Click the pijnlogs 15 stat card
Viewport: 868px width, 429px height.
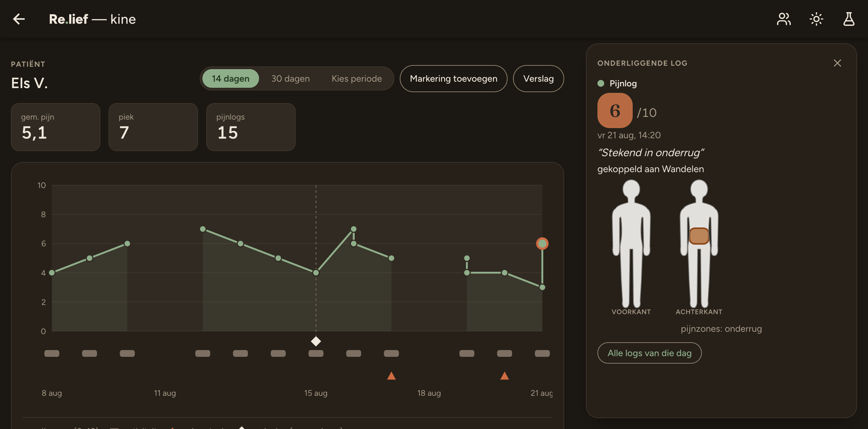click(x=251, y=127)
